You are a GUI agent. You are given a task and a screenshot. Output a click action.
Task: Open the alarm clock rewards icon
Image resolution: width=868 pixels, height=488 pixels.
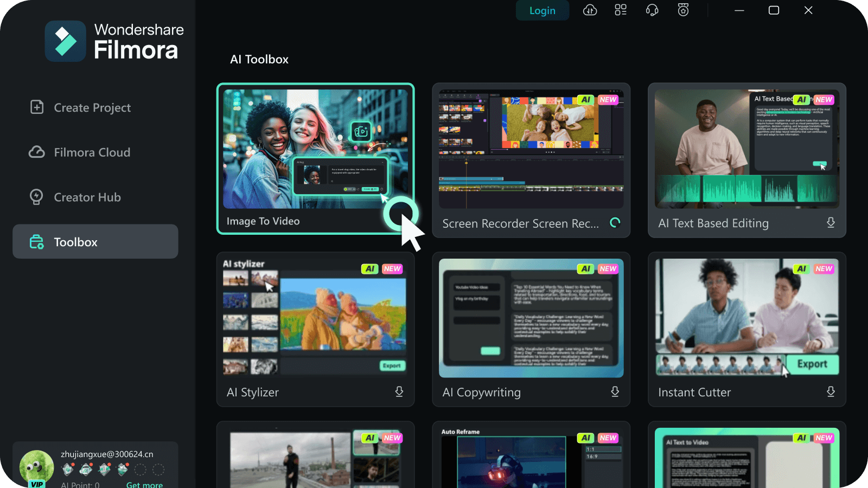(683, 10)
